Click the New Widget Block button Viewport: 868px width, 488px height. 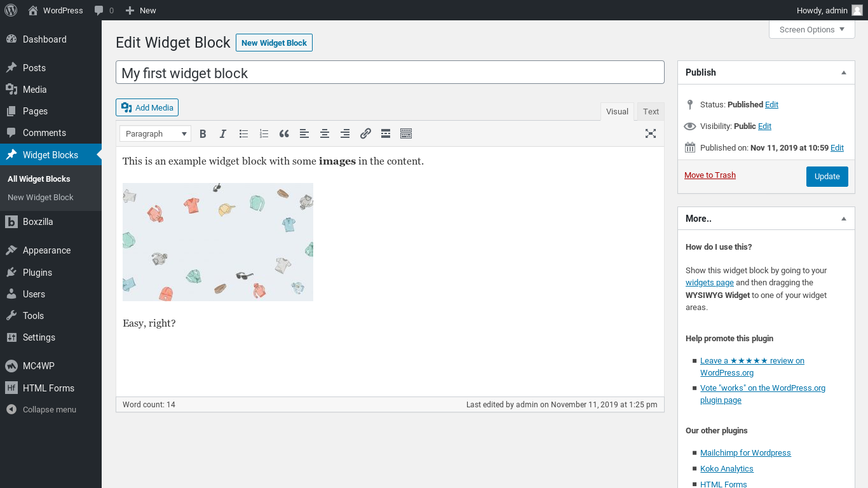coord(274,43)
